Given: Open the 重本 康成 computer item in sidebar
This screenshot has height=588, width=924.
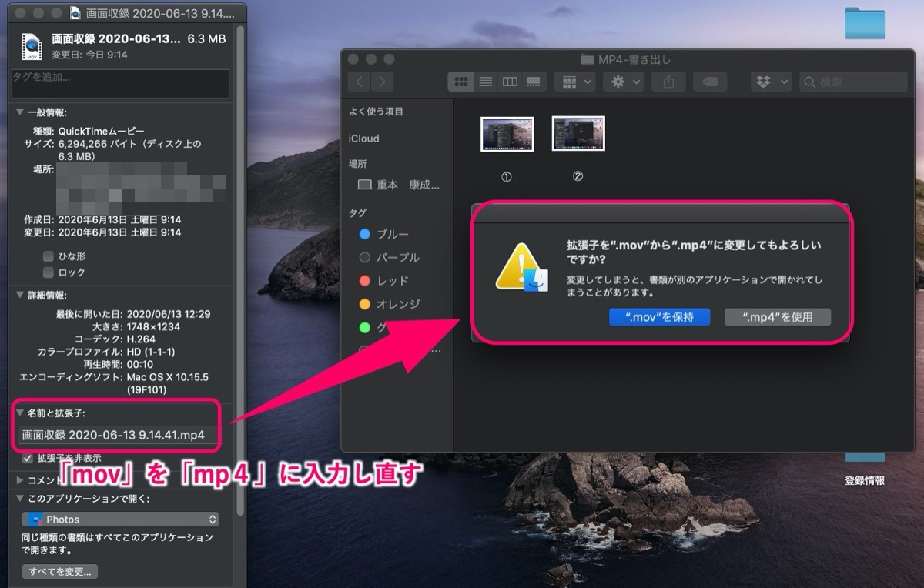Looking at the screenshot, I should click(x=399, y=185).
